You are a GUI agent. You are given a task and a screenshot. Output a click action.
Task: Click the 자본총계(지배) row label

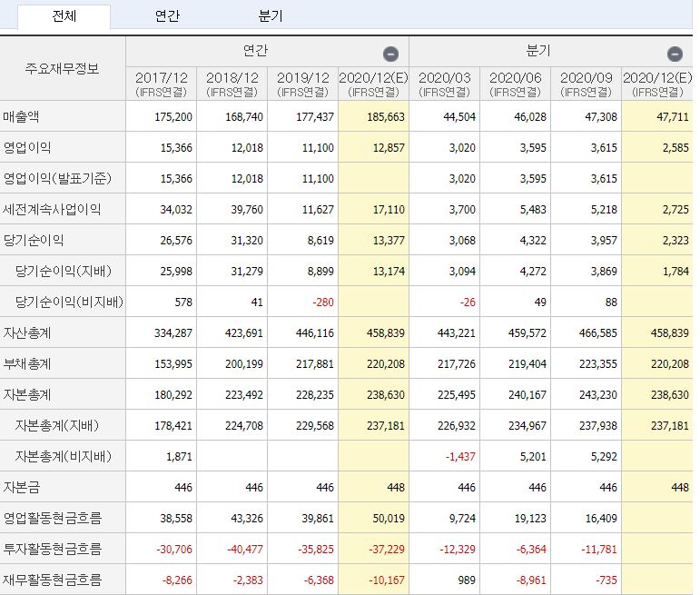pyautogui.click(x=57, y=425)
